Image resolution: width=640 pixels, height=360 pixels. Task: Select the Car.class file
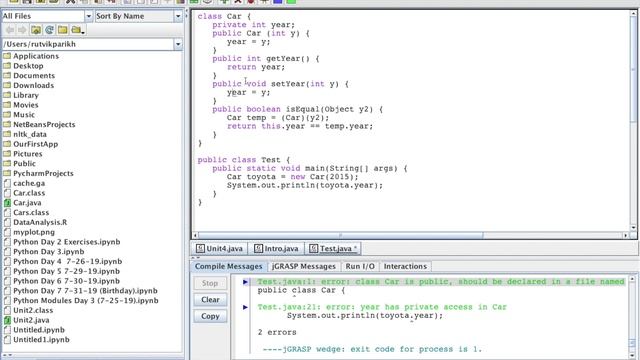point(29,193)
